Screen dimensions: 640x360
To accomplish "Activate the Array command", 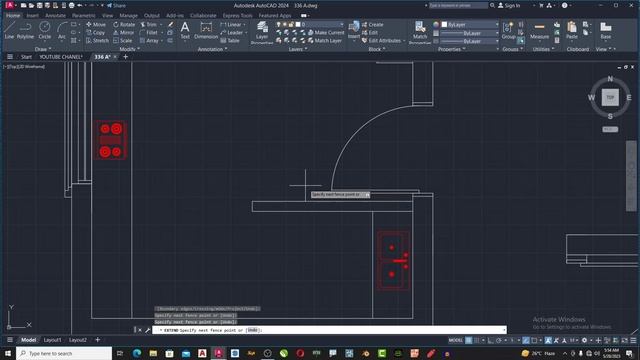I will 149,41.
